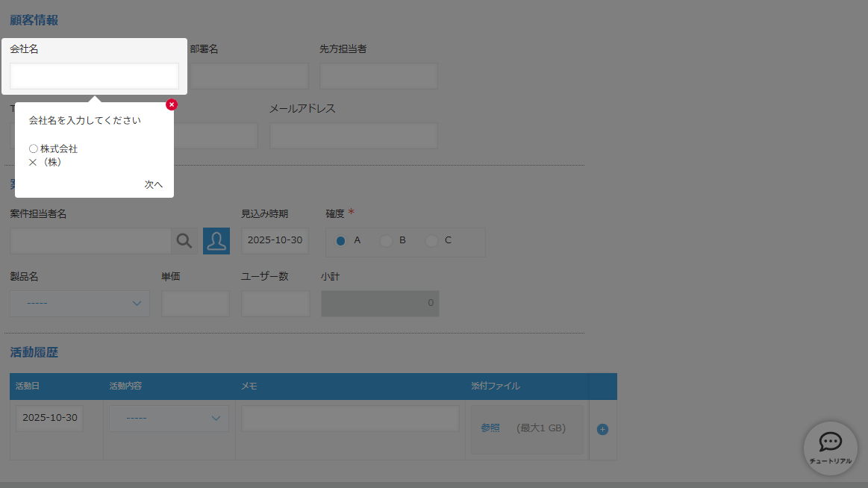Expand the 活動内容 dropdown

click(x=169, y=419)
